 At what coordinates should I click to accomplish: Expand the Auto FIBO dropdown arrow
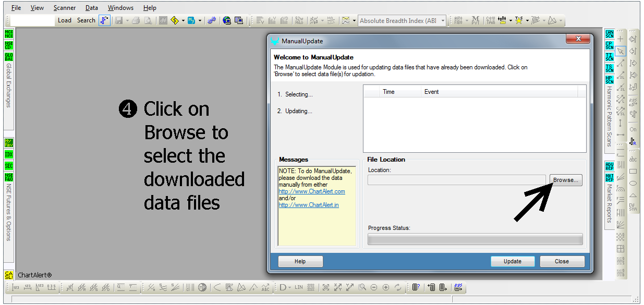[x=467, y=21]
